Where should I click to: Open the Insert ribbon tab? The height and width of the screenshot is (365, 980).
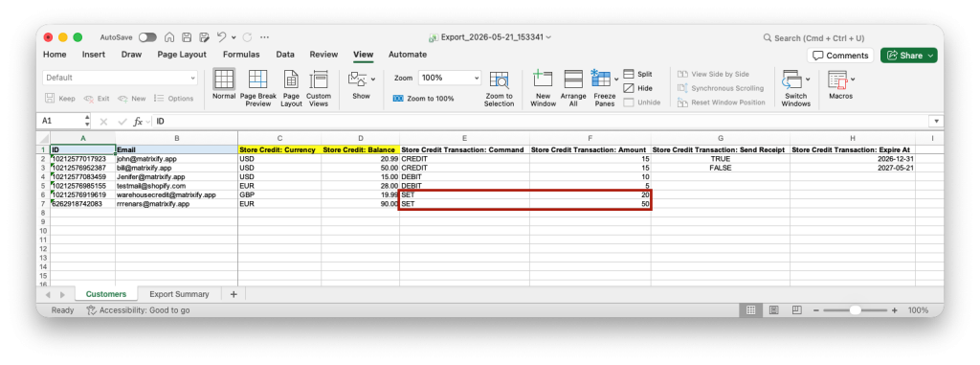point(94,55)
